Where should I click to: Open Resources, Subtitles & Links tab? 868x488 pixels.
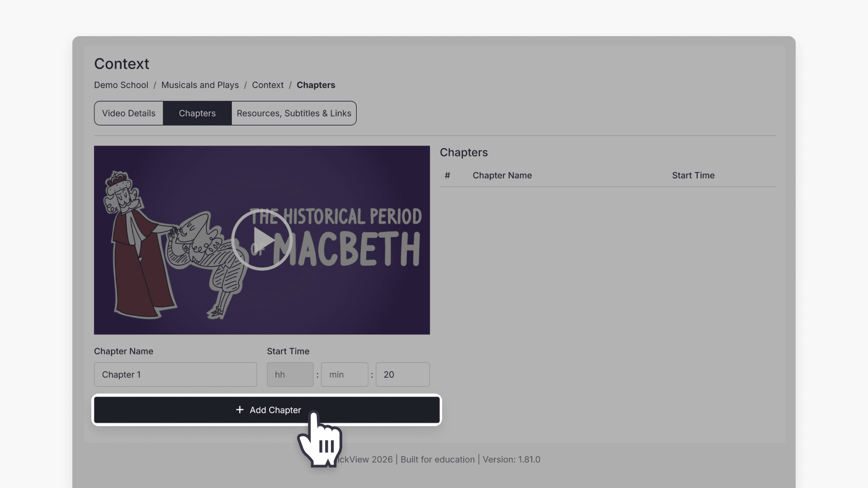point(294,113)
